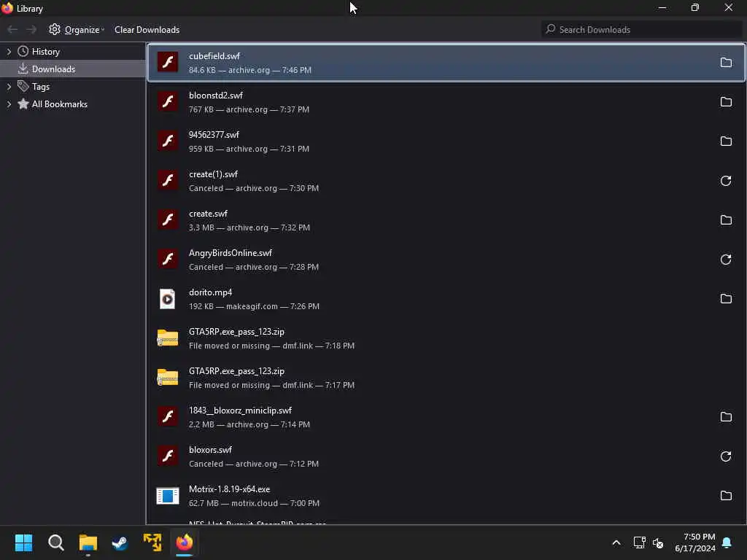
Task: Open the Windows Start menu
Action: tap(24, 542)
